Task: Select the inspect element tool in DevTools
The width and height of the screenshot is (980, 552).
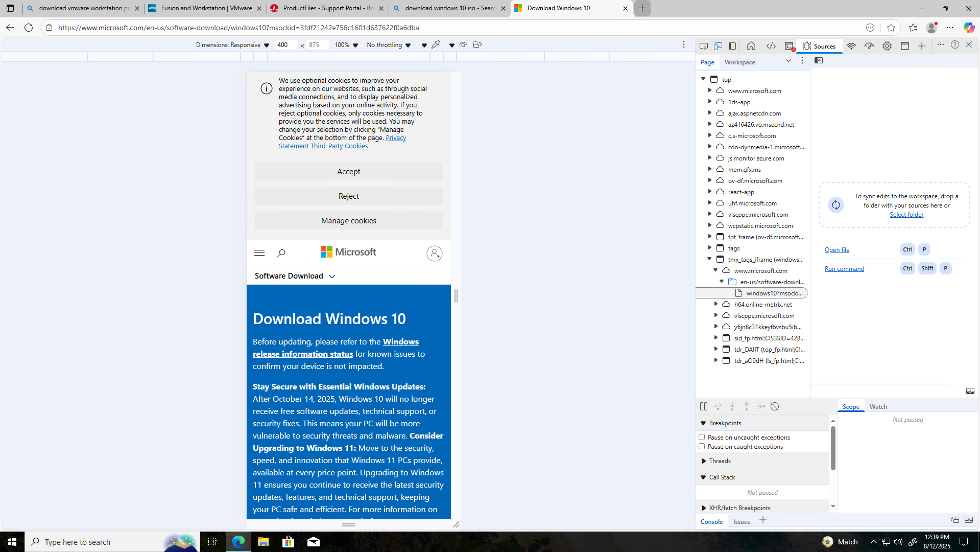Action: coord(703,46)
